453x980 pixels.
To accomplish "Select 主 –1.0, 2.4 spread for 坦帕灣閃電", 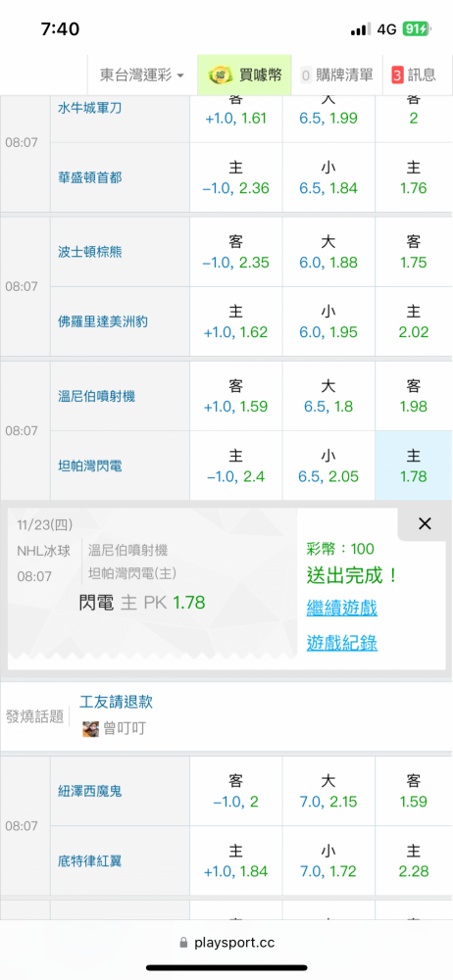I will tap(236, 465).
